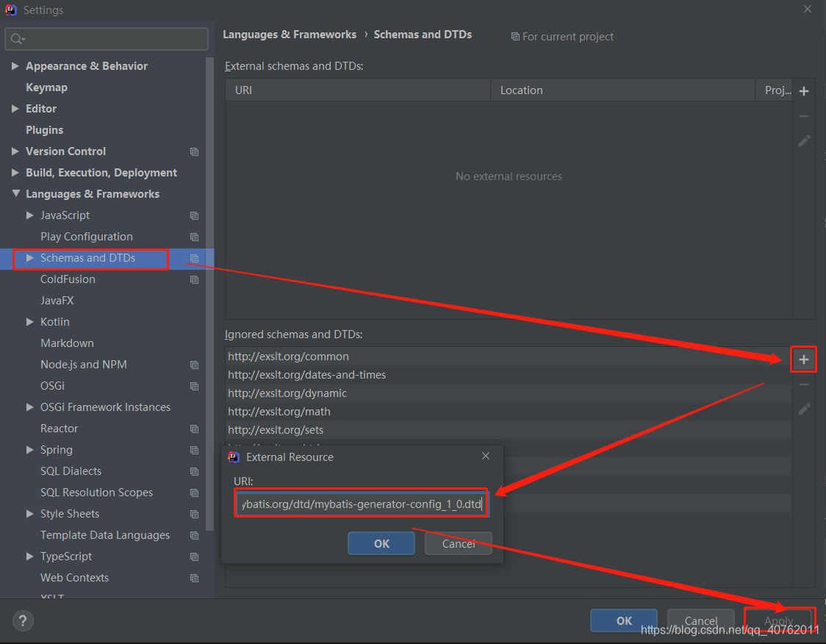Open help via the question mark icon
The width and height of the screenshot is (826, 644).
[22, 620]
